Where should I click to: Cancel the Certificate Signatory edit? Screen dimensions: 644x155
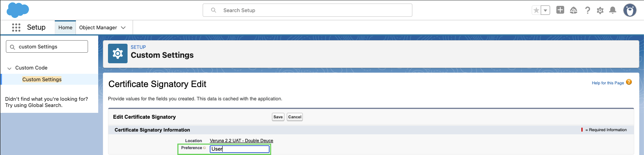(295, 117)
